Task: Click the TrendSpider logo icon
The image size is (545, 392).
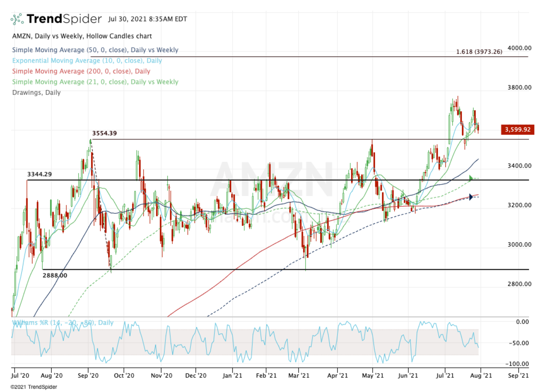Action: pyautogui.click(x=17, y=19)
